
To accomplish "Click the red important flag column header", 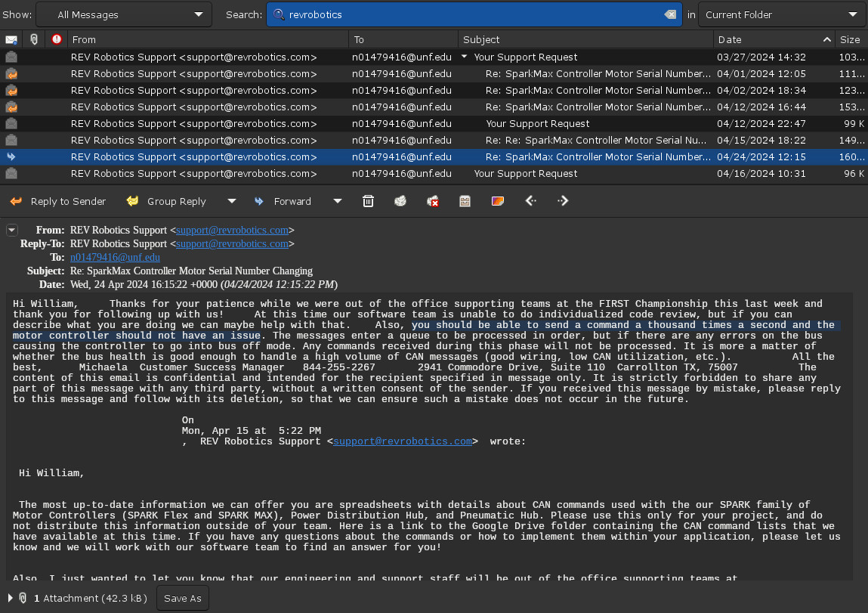I will point(57,39).
